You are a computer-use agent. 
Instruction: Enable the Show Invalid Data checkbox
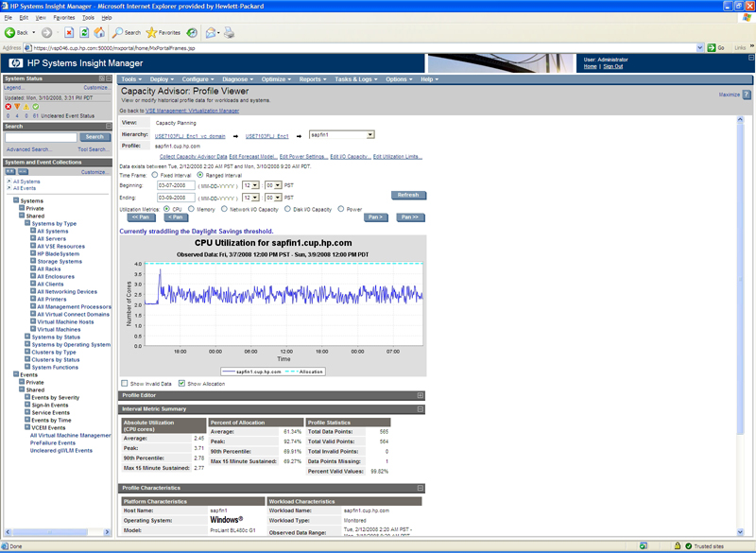coord(125,384)
